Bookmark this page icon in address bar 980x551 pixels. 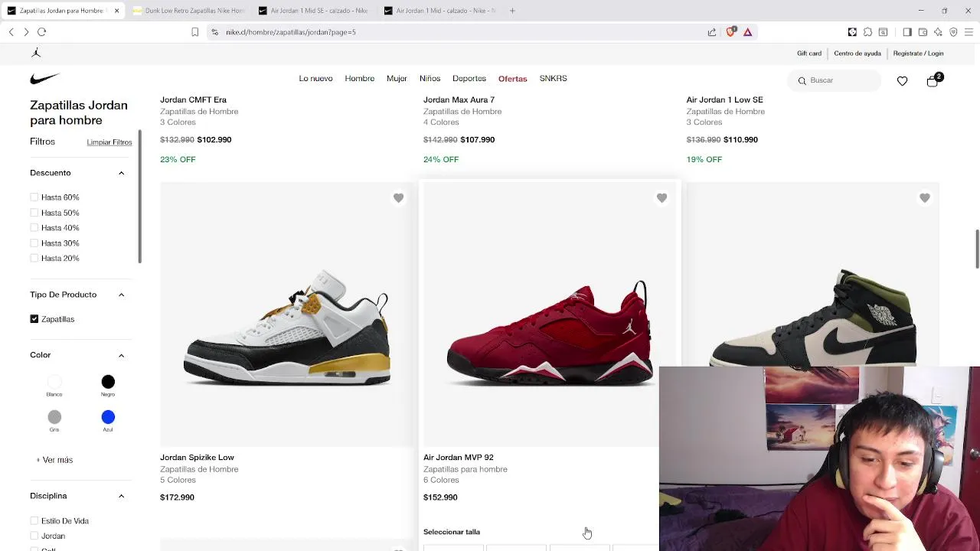click(194, 32)
